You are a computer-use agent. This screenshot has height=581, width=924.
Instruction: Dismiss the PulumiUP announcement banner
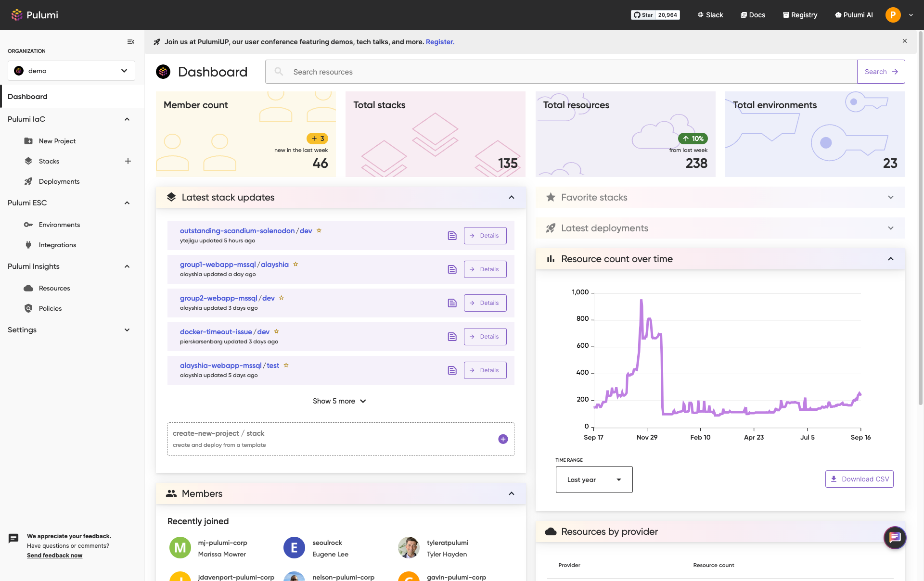tap(905, 41)
